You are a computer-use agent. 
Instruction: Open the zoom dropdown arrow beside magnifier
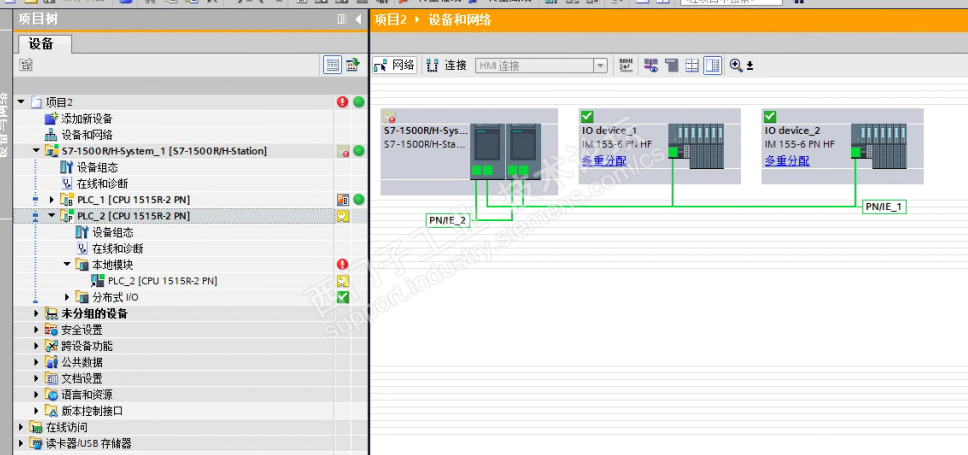[749, 65]
